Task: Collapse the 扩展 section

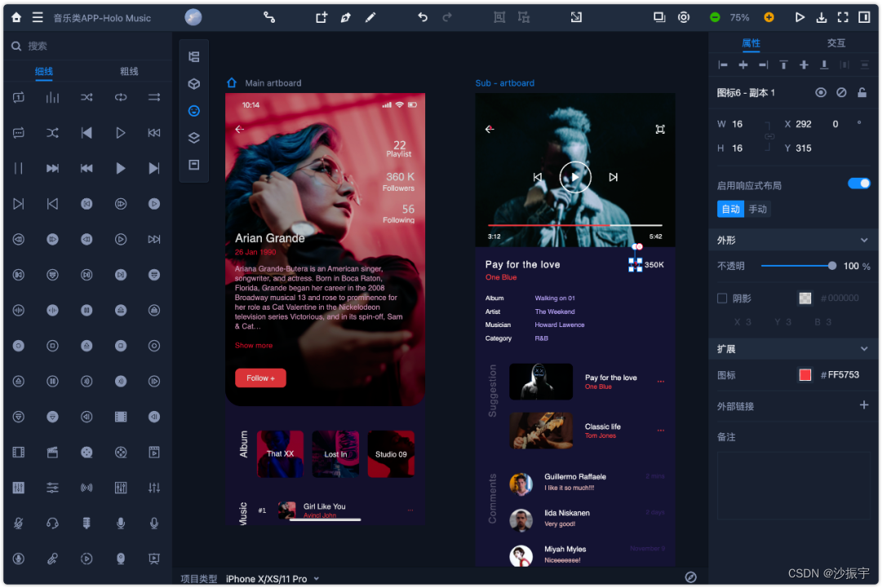Action: point(864,349)
